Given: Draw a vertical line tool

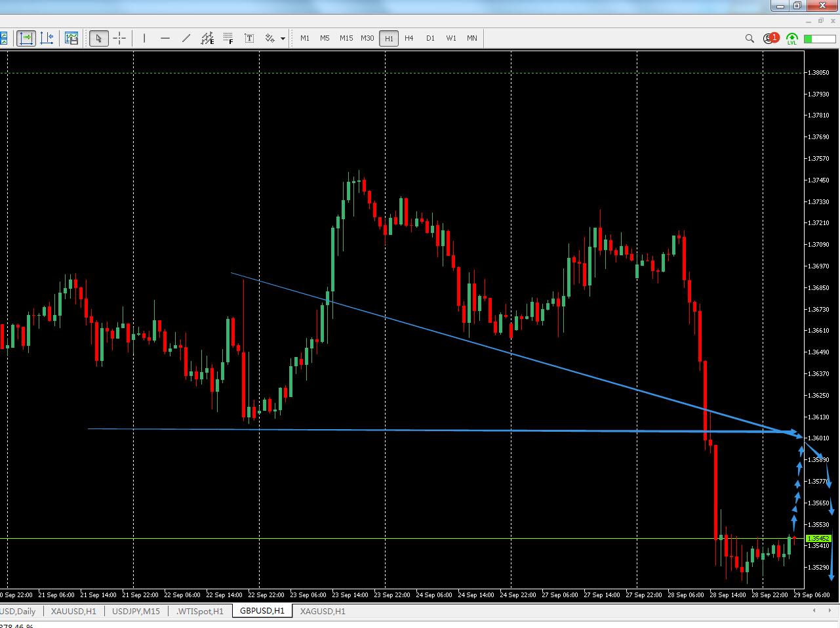Looking at the screenshot, I should point(144,38).
